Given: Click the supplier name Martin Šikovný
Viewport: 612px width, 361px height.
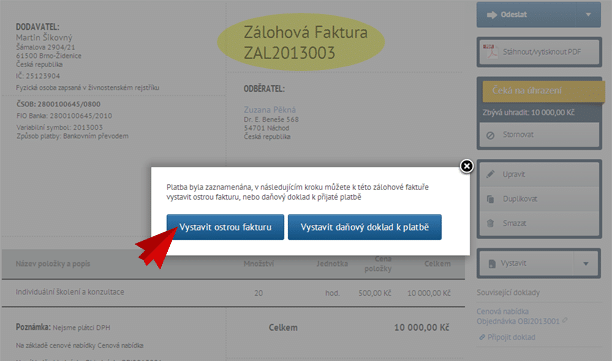Looking at the screenshot, I should (44, 37).
